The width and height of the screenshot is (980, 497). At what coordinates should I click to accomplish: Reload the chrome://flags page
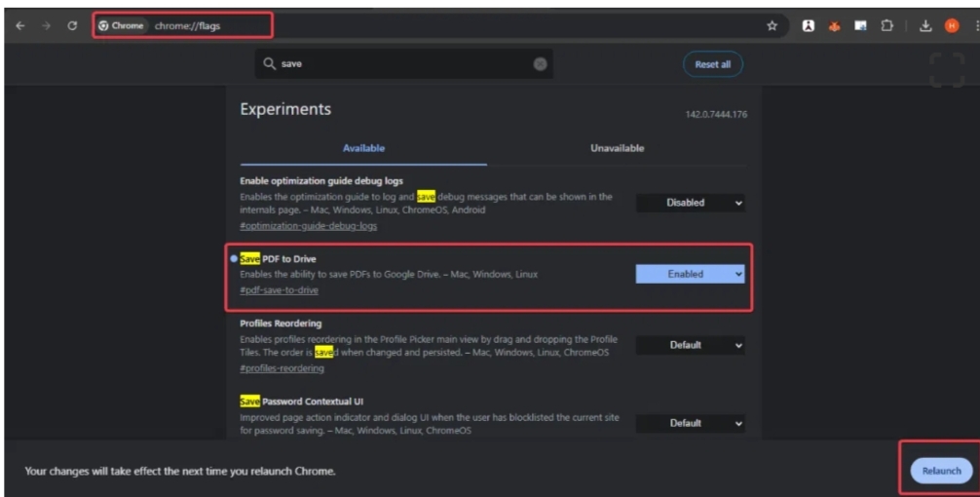72,25
